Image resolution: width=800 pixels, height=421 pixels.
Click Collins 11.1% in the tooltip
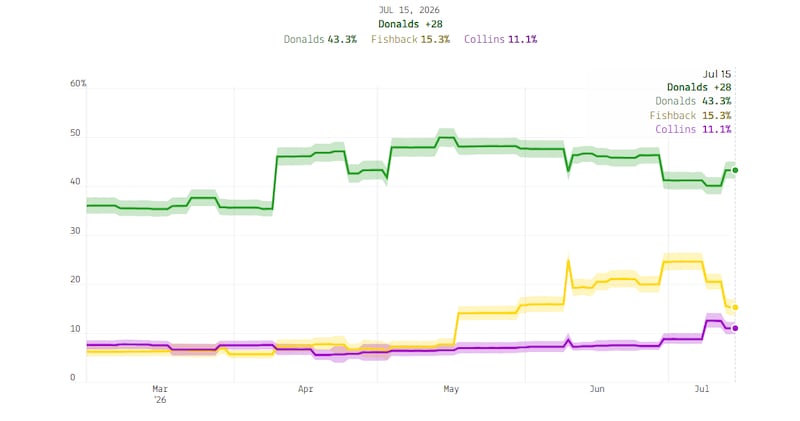coord(693,129)
